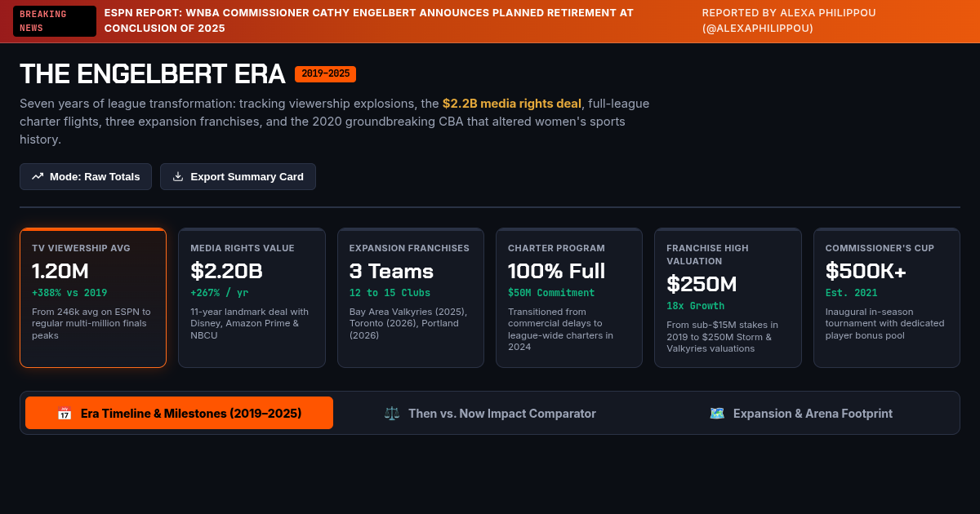Export the summary card
This screenshot has height=514, width=980.
(238, 176)
